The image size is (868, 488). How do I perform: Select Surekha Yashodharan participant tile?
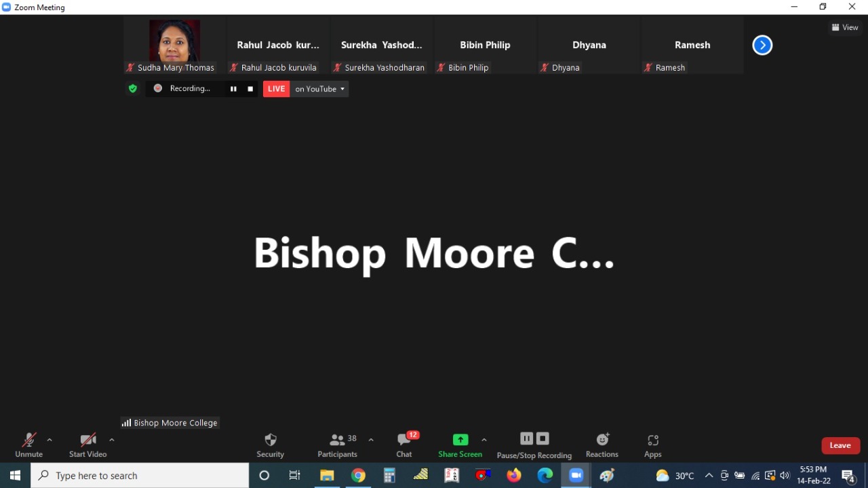[382, 45]
